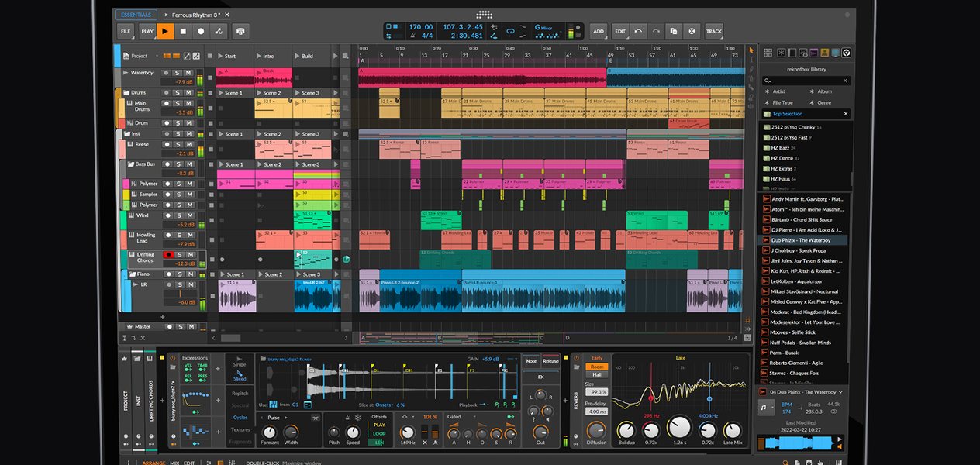Collapse the Bass Bus group folder
Image resolution: width=980 pixels, height=465 pixels.
tap(130, 164)
